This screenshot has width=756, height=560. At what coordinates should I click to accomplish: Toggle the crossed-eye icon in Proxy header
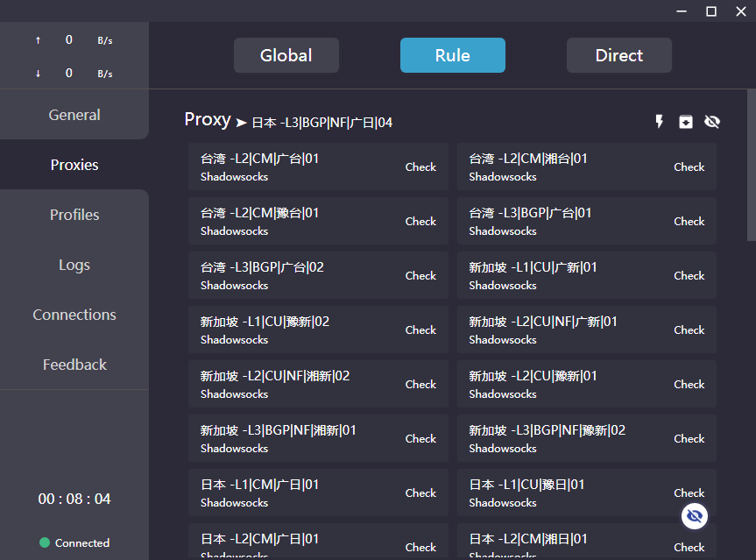point(712,122)
